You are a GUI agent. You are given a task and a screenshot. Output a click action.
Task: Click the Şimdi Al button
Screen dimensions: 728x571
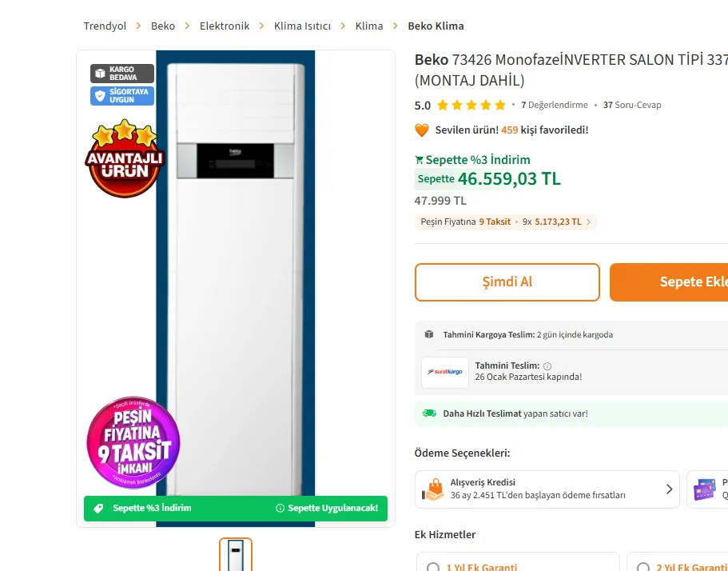point(507,282)
